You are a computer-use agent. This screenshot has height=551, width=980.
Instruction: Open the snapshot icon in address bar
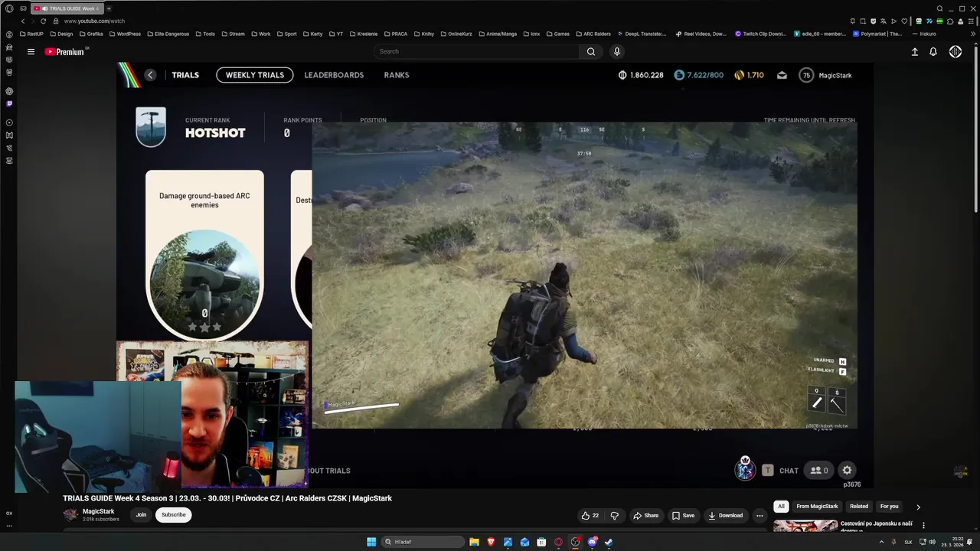[x=863, y=21]
